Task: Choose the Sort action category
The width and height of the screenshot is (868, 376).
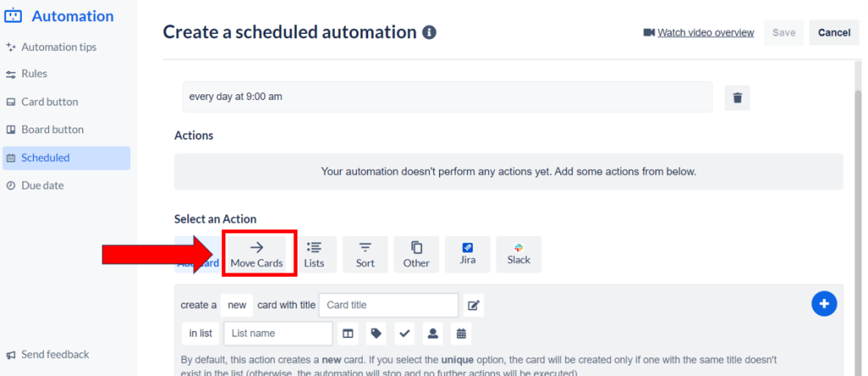Action: pyautogui.click(x=365, y=254)
